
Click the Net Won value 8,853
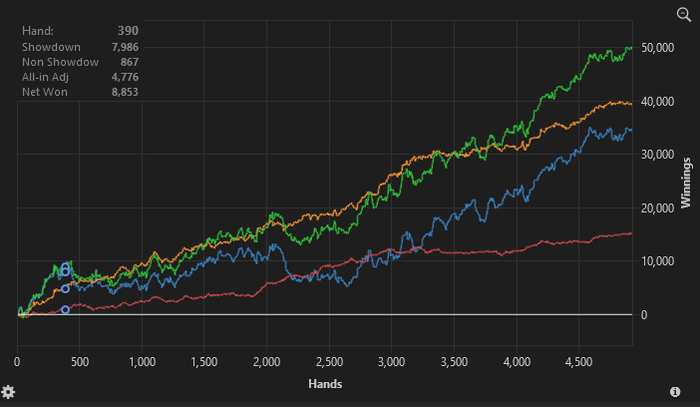[125, 92]
